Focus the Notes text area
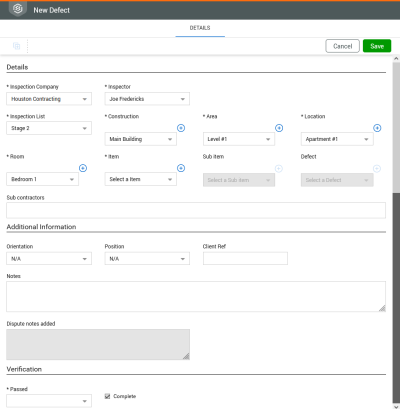400x409 pixels. (x=196, y=297)
